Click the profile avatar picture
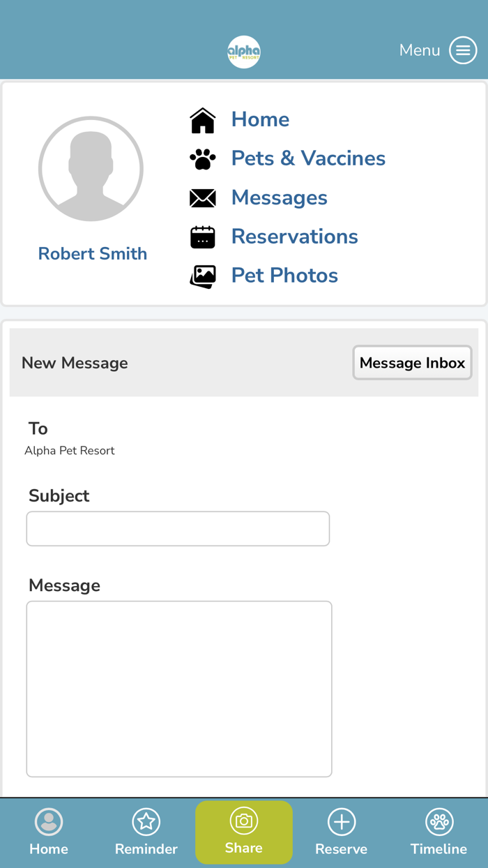Viewport: 488px width, 868px height. pyautogui.click(x=91, y=168)
